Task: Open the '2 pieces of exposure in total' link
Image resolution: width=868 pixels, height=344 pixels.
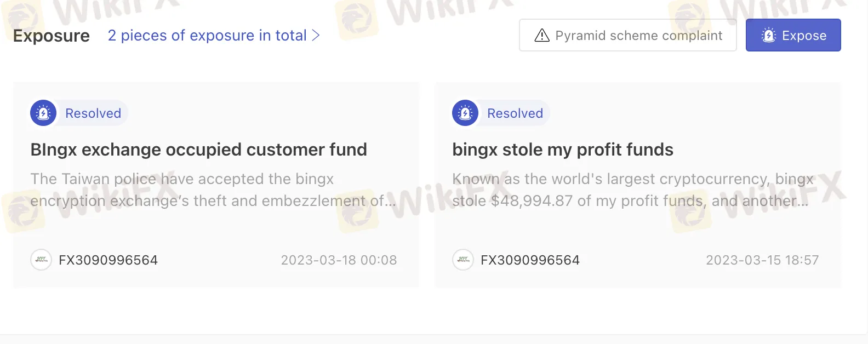Action: tap(207, 36)
